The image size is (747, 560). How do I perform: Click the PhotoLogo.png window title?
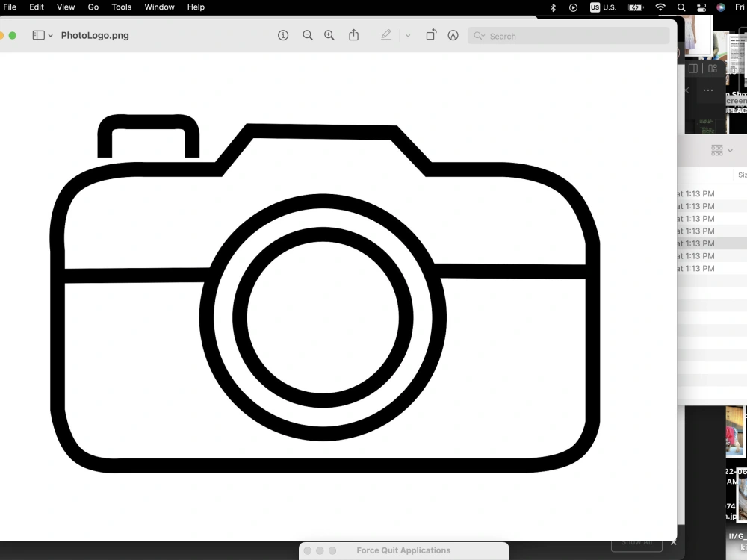95,36
